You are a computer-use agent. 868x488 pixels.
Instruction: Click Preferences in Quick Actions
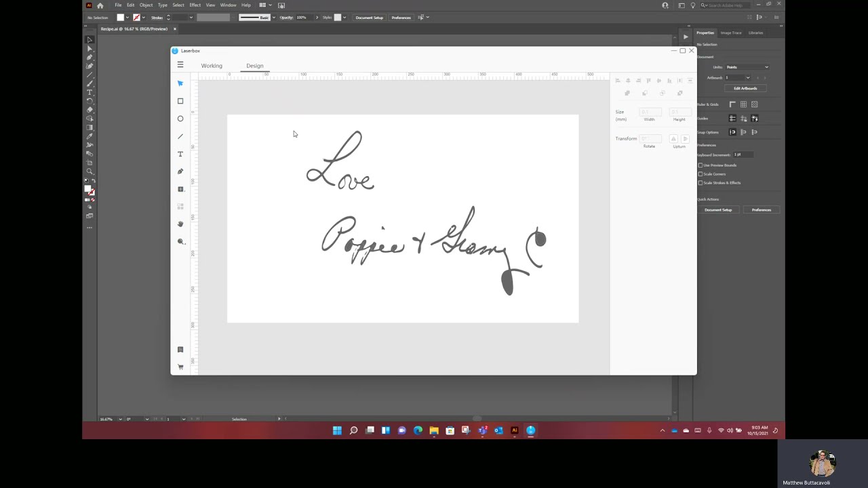(x=762, y=210)
